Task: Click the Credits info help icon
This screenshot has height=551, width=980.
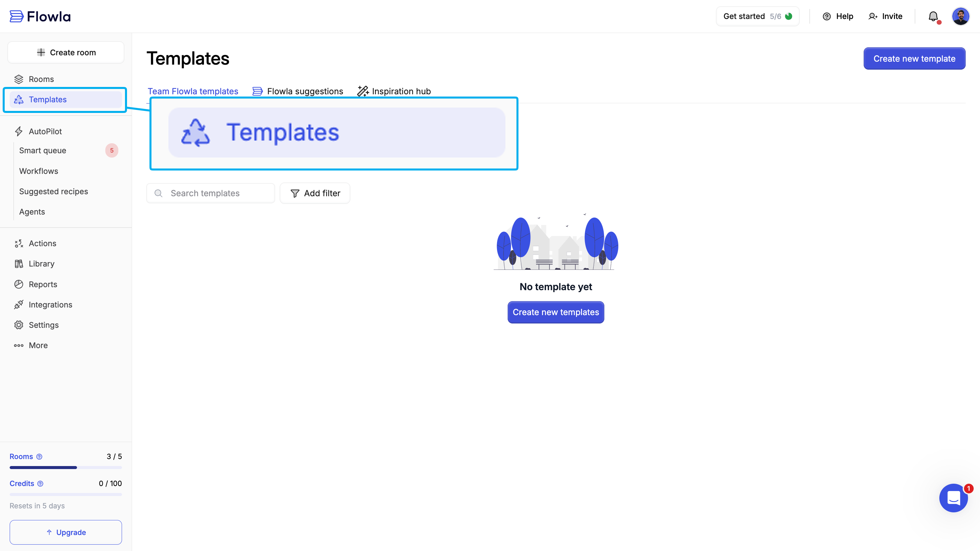Action: pyautogui.click(x=40, y=483)
